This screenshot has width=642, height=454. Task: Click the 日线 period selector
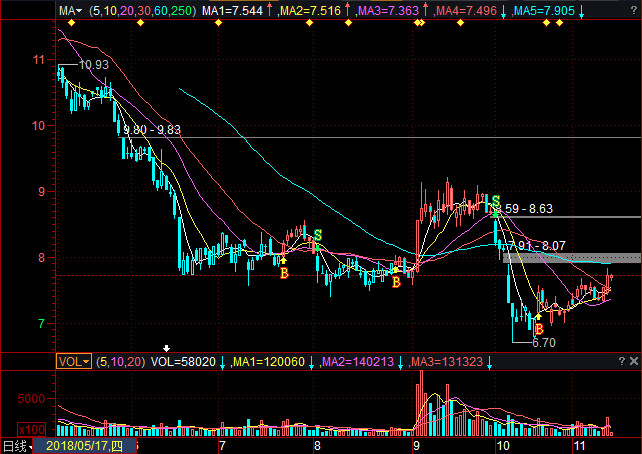pyautogui.click(x=13, y=445)
